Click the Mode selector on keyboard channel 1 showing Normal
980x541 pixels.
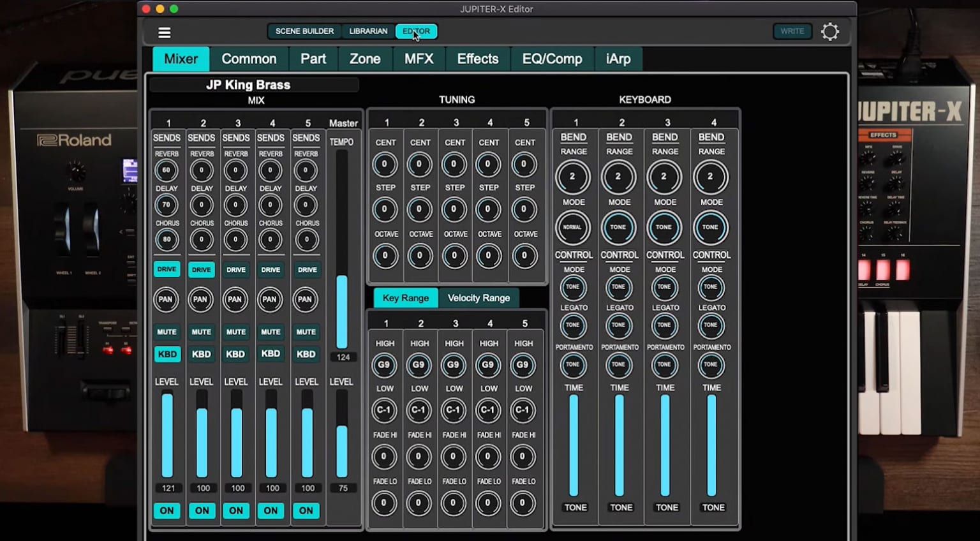pyautogui.click(x=573, y=227)
